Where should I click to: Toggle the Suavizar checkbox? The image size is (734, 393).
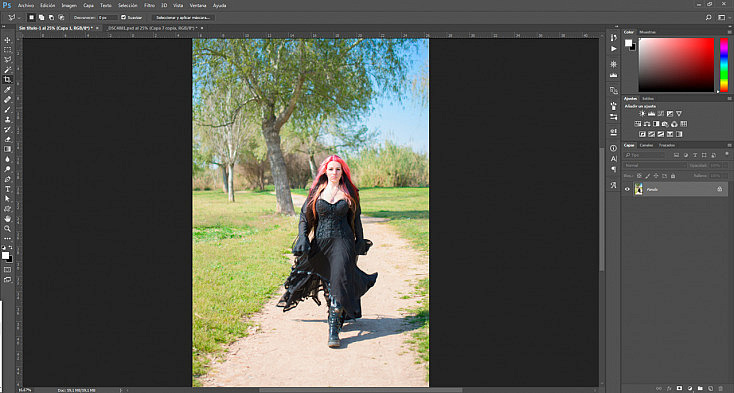124,17
